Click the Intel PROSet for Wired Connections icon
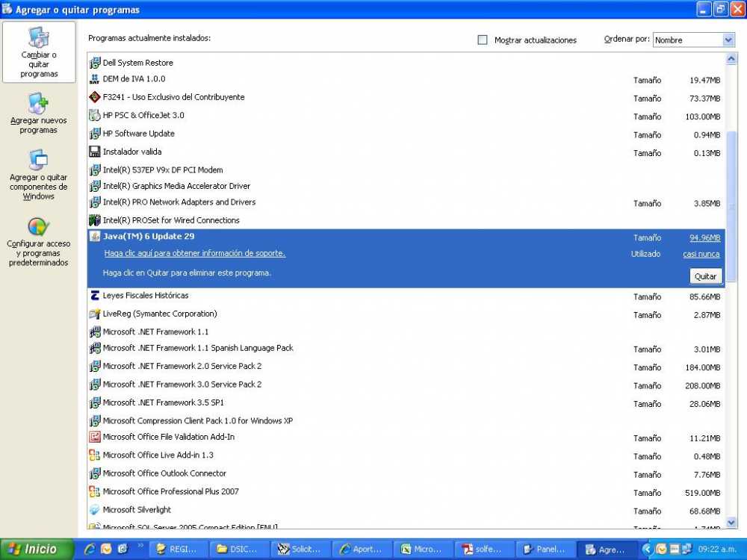This screenshot has height=560, width=747. point(95,220)
